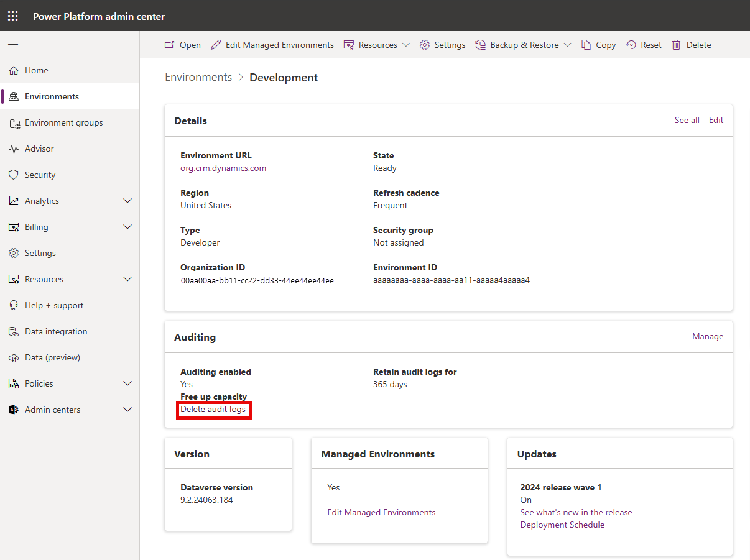Open the Data integration page
750x560 pixels.
point(56,332)
